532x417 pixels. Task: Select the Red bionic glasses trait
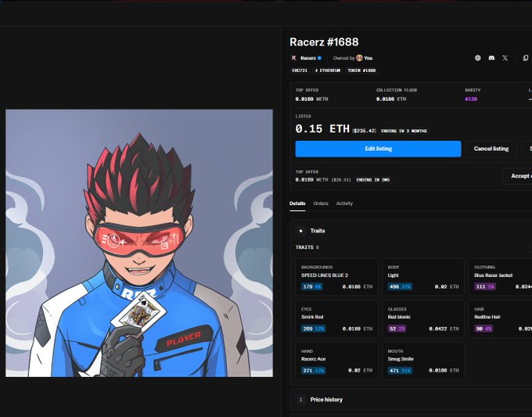click(423, 319)
